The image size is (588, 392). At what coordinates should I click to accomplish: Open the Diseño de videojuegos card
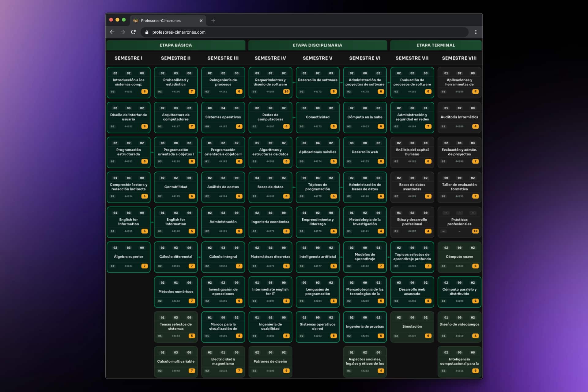[459, 327]
